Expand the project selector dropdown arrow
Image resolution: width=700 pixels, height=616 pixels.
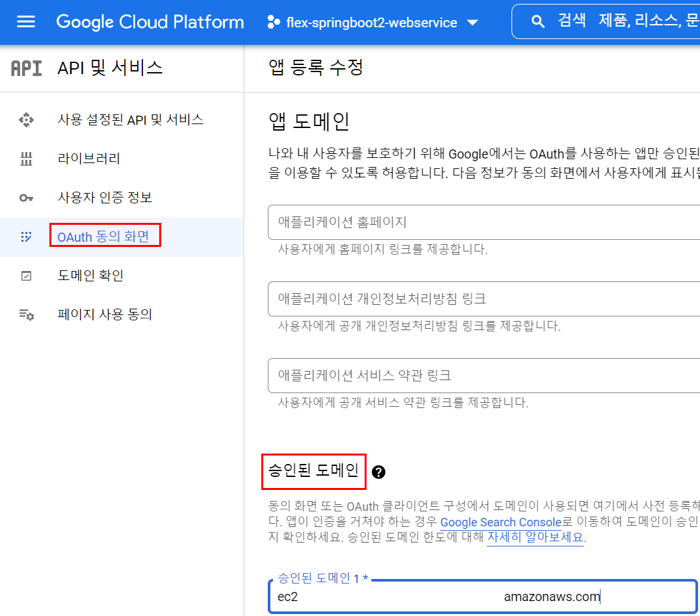(x=473, y=22)
